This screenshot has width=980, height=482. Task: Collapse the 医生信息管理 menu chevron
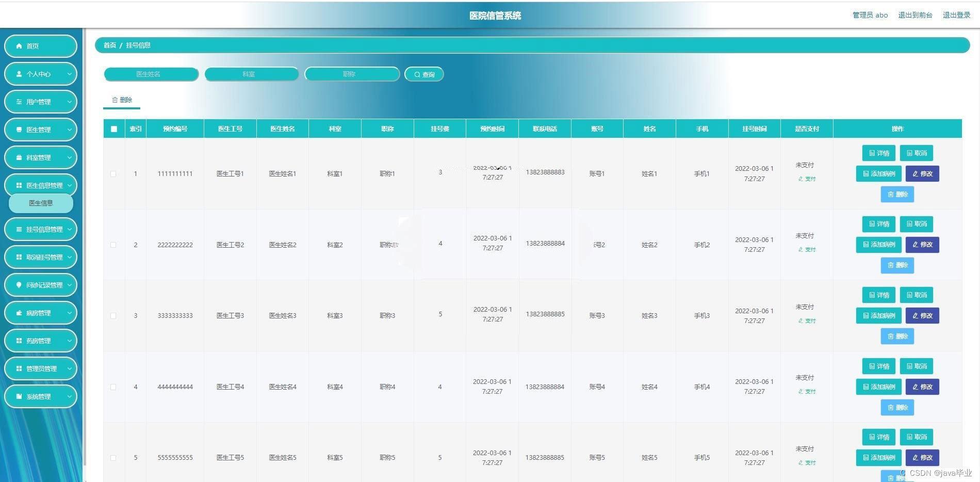[69, 185]
